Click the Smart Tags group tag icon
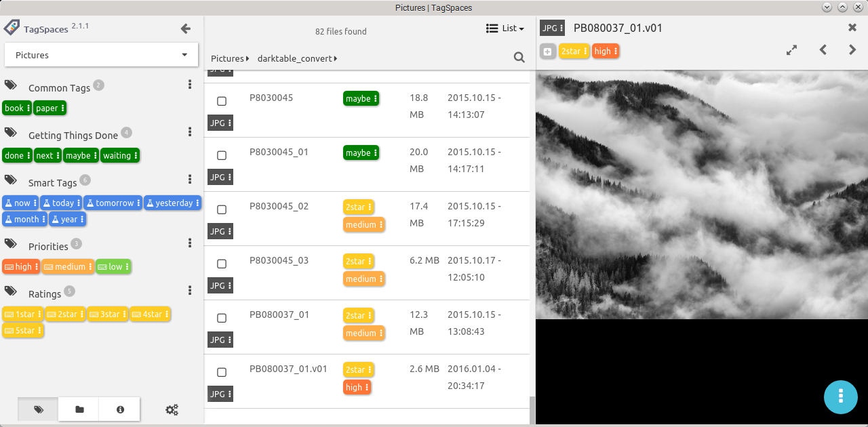 pyautogui.click(x=11, y=180)
